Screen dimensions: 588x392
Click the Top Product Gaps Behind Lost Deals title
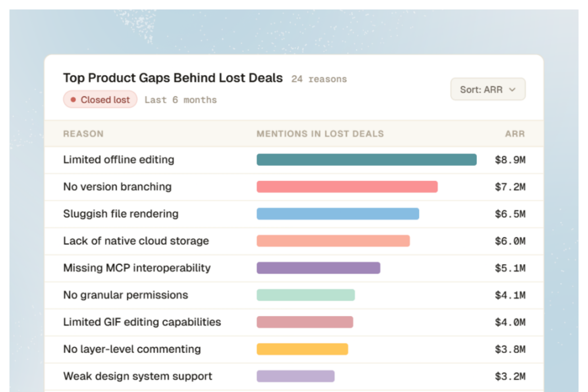pos(173,78)
